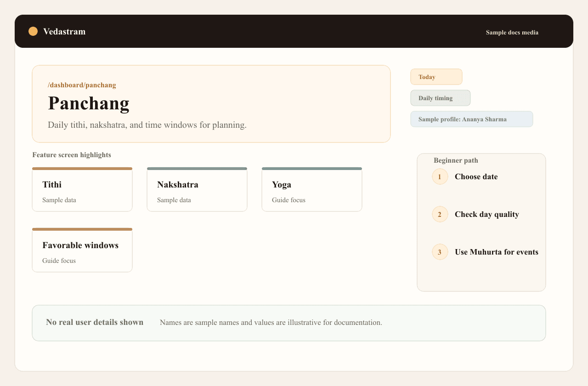This screenshot has height=386, width=588.
Task: Open the Yoga feature card
Action: tap(312, 189)
